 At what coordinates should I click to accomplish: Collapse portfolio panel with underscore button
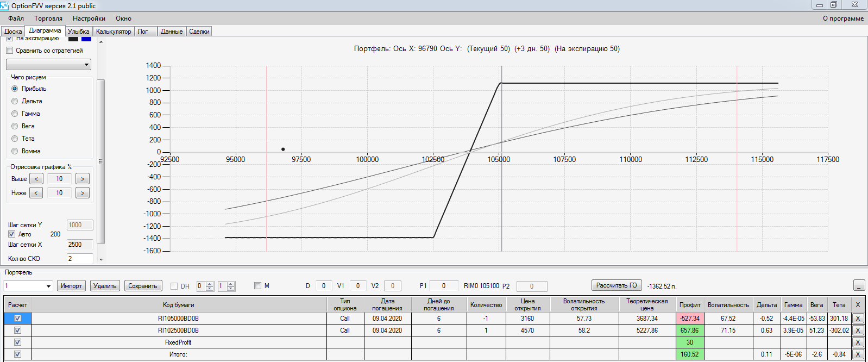tap(859, 285)
